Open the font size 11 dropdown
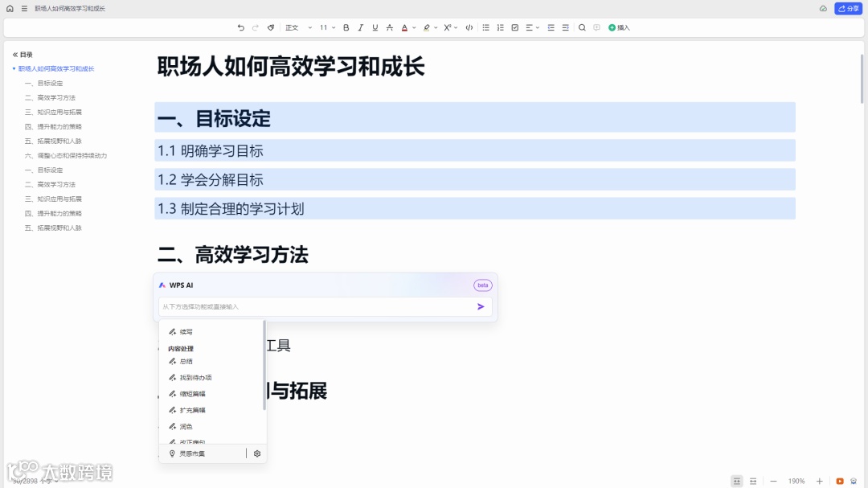Screen dimensions: 868x488 coord(327,27)
